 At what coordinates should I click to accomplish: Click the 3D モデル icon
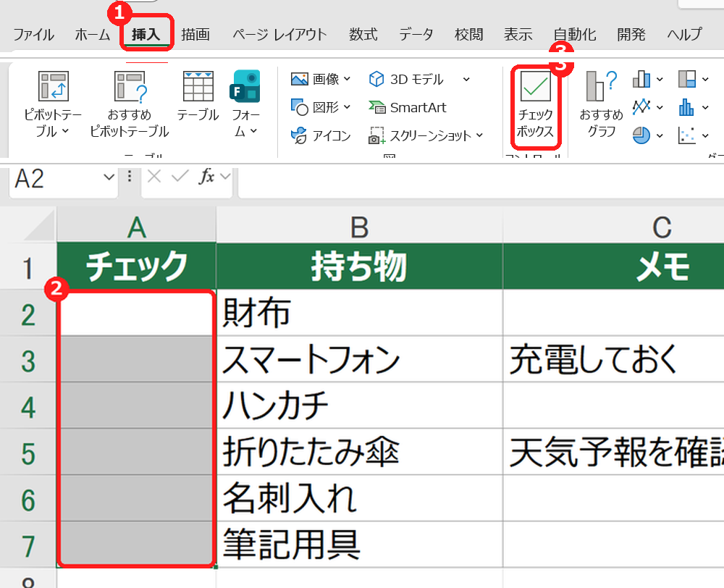pos(376,79)
